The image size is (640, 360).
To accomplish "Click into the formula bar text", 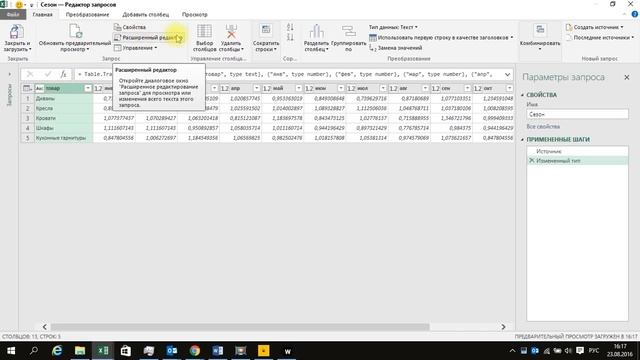I will coord(290,74).
